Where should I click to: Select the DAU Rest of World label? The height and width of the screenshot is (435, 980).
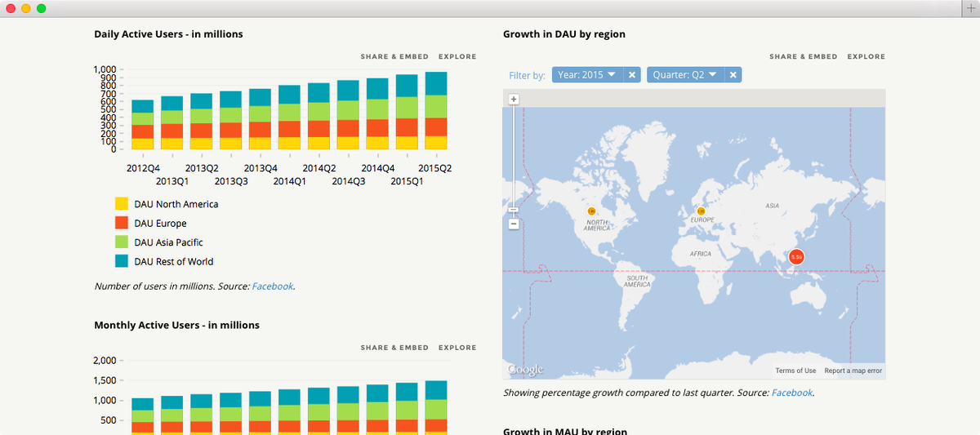[174, 262]
